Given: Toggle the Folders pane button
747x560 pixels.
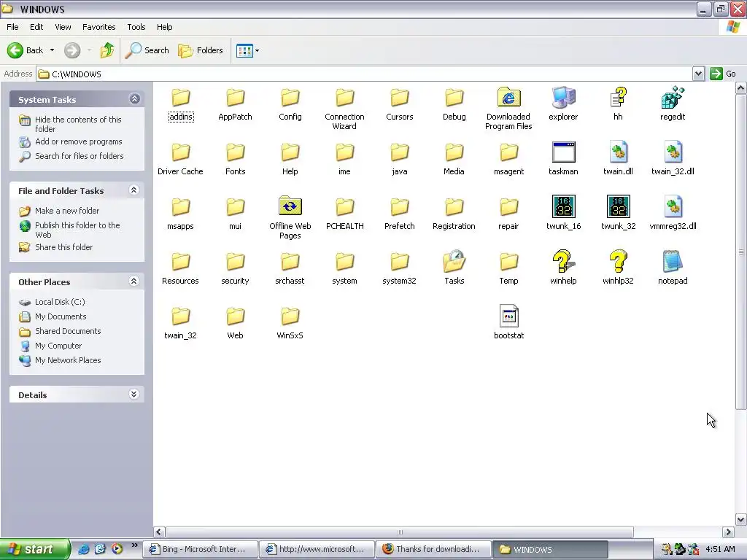Looking at the screenshot, I should point(201,50).
